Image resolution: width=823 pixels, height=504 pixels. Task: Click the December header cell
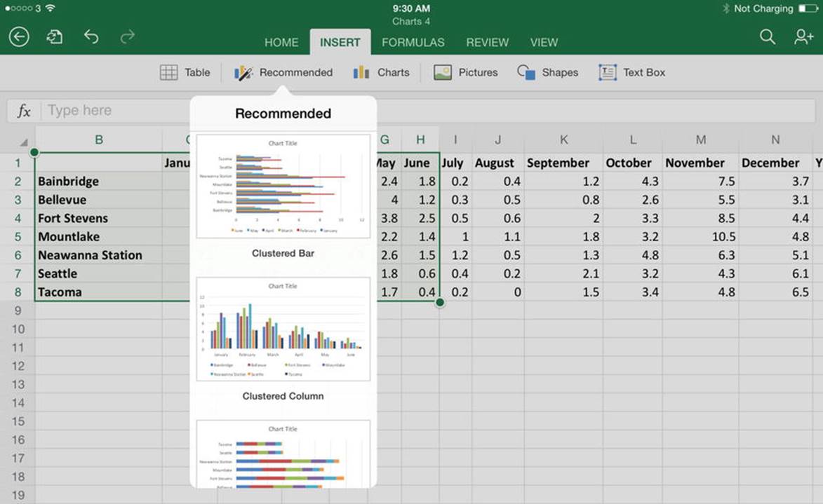tap(775, 163)
